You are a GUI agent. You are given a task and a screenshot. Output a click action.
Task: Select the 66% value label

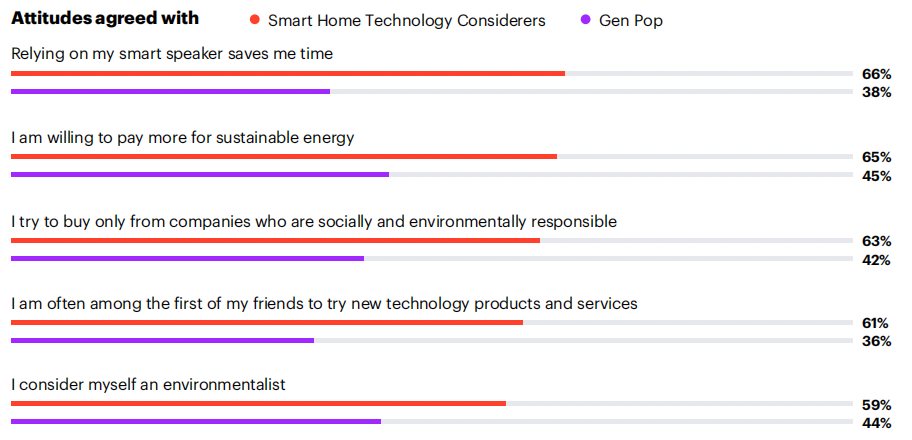pyautogui.click(x=876, y=74)
